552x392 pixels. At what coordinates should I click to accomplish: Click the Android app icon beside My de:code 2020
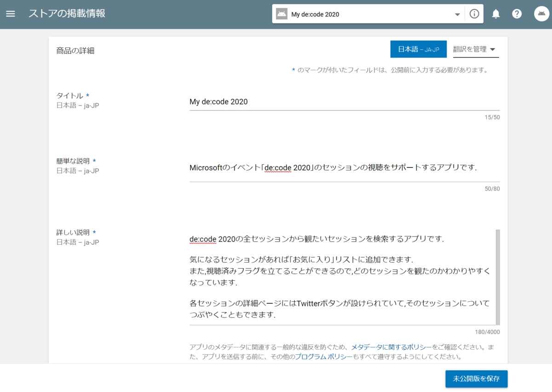click(x=282, y=14)
